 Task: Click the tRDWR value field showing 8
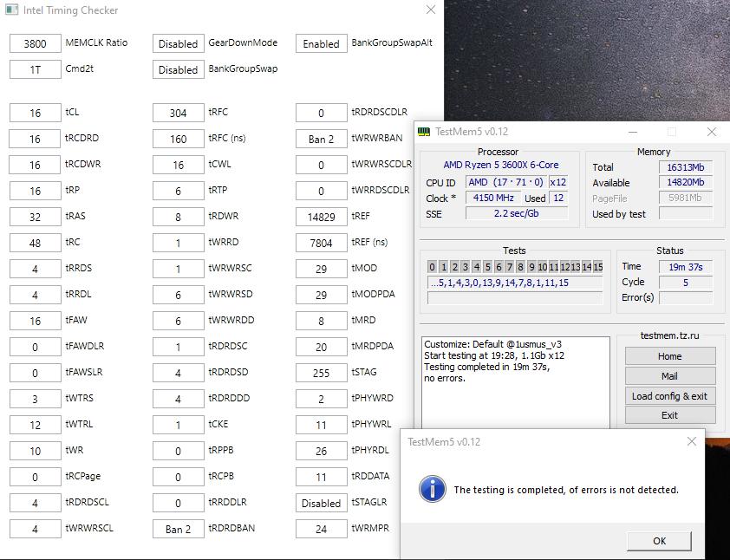[179, 217]
